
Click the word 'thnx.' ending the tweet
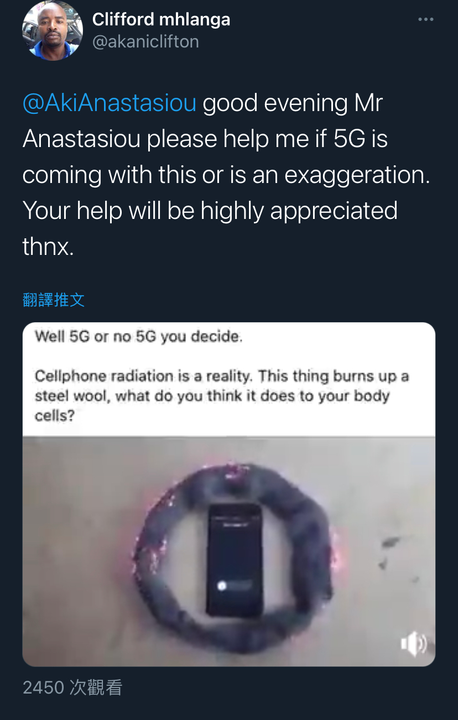pos(48,248)
